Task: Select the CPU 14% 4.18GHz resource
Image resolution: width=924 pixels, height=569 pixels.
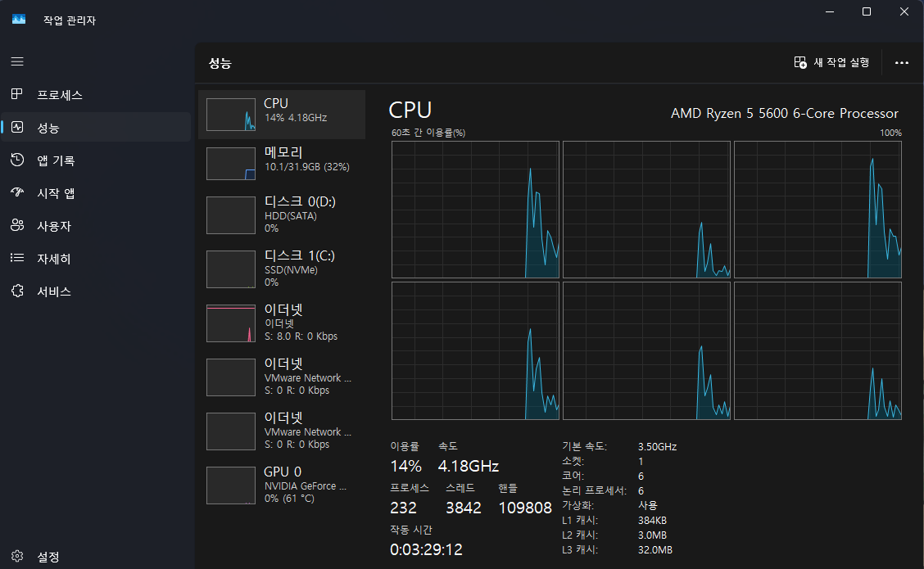Action: [x=282, y=115]
